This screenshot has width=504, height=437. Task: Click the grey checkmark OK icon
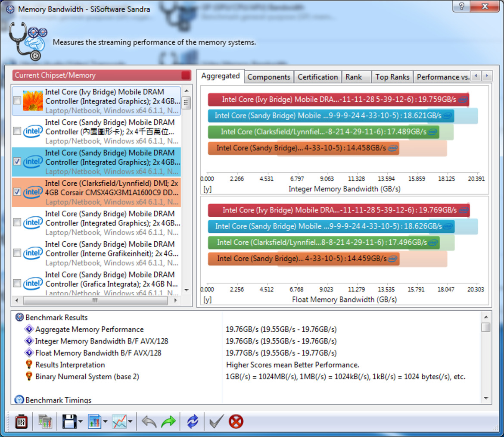[x=216, y=421]
